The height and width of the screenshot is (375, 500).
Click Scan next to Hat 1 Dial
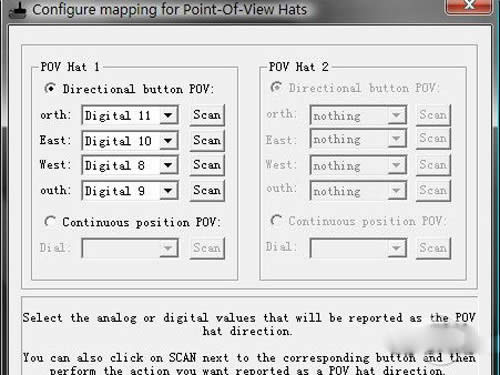(207, 248)
